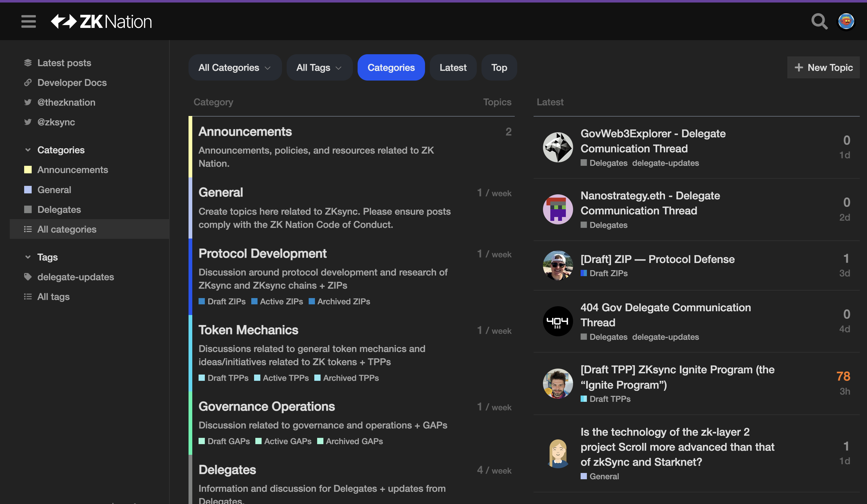This screenshot has width=867, height=504.
Task: Open the hamburger sidebar menu
Action: 28,21
